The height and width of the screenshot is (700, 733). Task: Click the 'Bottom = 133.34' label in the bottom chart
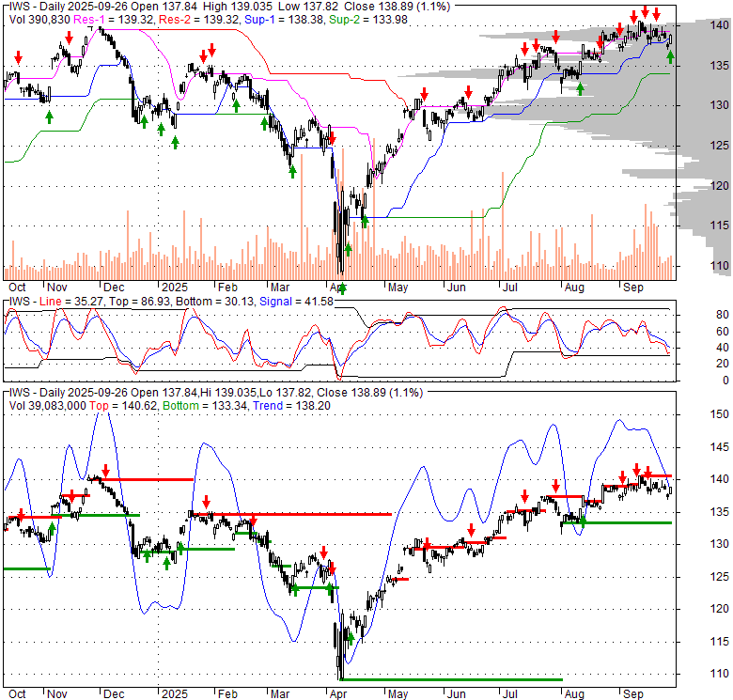point(205,406)
